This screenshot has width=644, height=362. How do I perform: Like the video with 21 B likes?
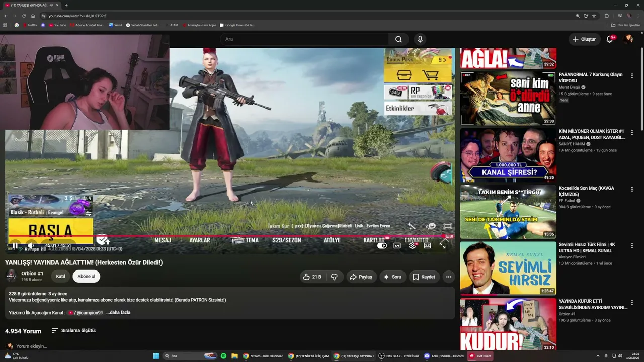pos(312,277)
